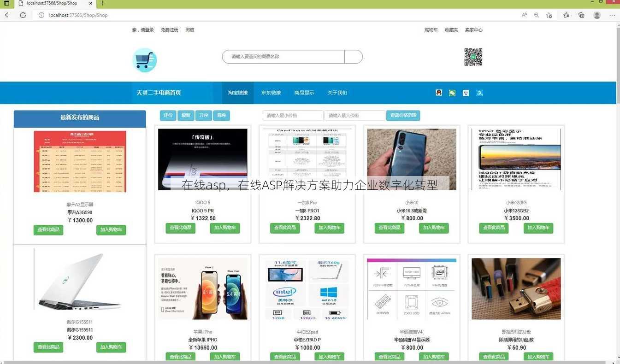Click 查看此商品 for 中柏EZPAD P
The width and height of the screenshot is (620, 364).
tap(285, 357)
